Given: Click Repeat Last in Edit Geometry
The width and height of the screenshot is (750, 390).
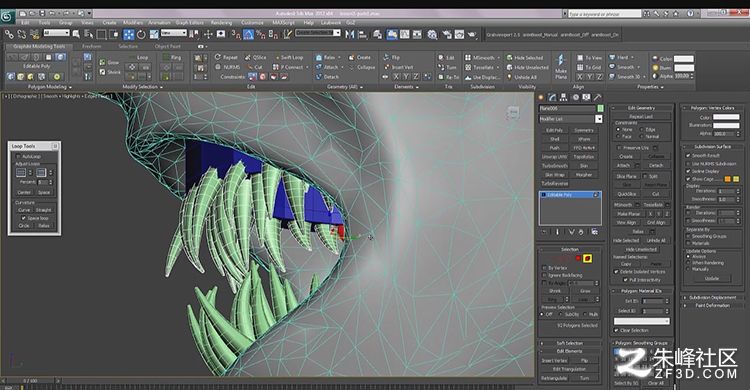Looking at the screenshot, I should coord(641,116).
